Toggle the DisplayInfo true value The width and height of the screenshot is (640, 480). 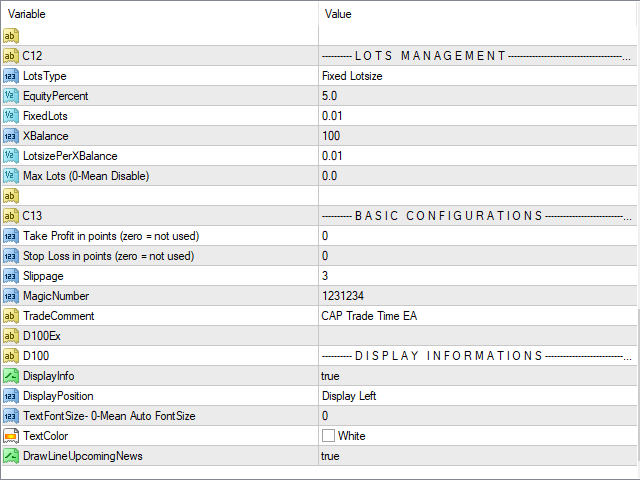[x=331, y=376]
